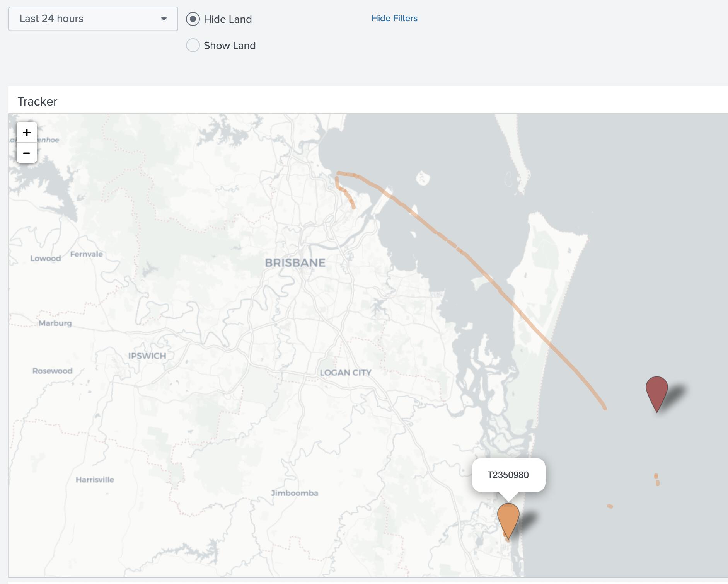728x584 pixels.
Task: Zoom out on the tracker map
Action: coord(27,153)
